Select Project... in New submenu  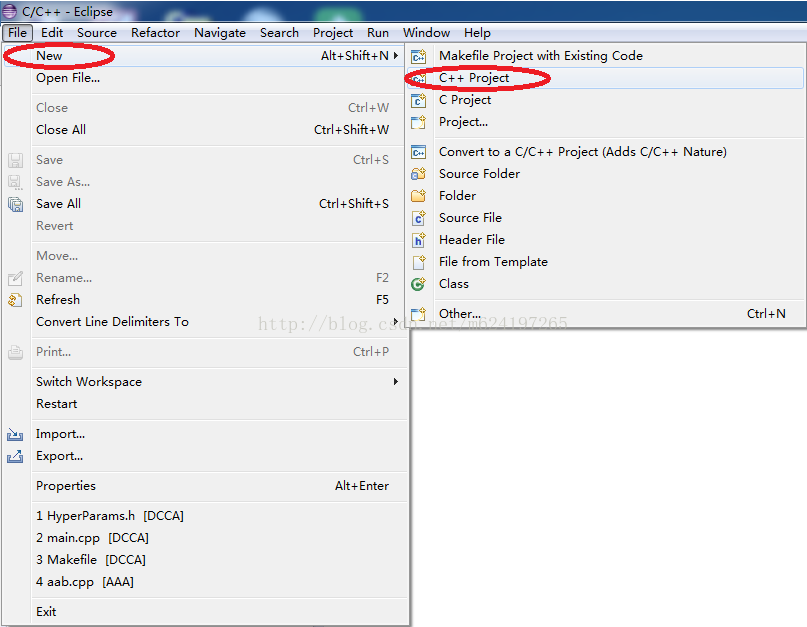(x=605, y=122)
